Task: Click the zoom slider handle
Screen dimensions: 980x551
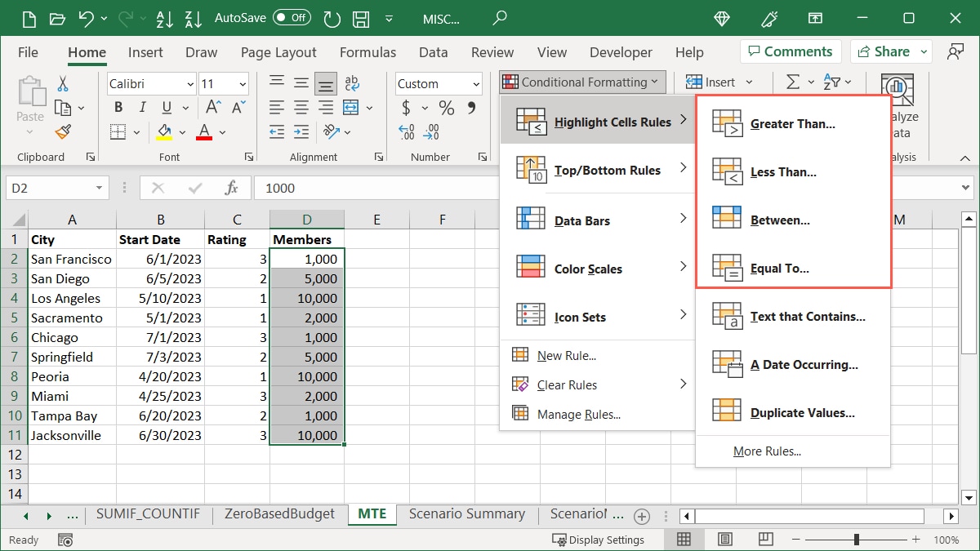Action: (x=856, y=540)
